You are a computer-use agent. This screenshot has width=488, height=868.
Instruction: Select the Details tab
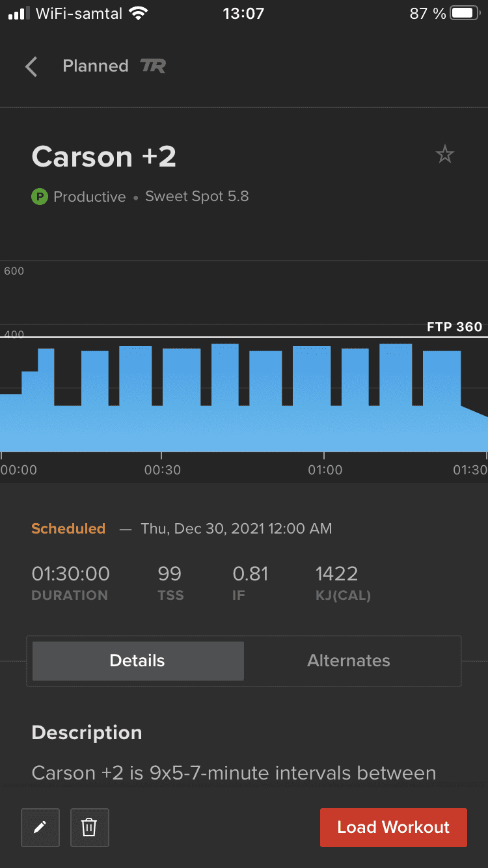coord(138,661)
